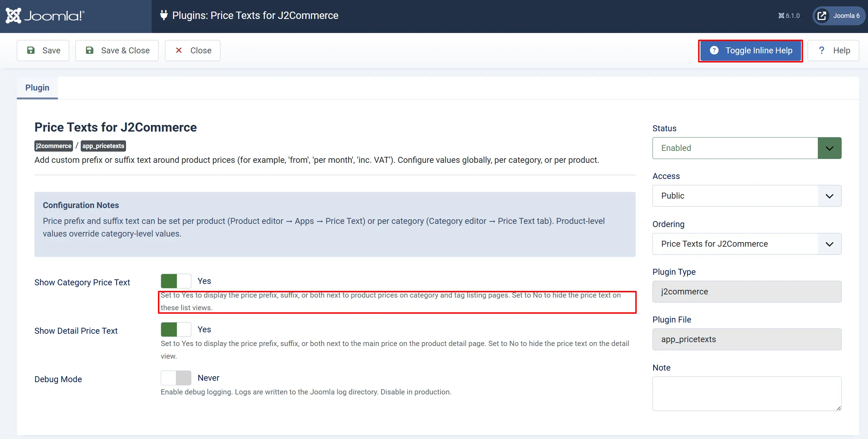The height and width of the screenshot is (439, 868).
Task: Open the Access dropdown set to Public
Action: (747, 196)
